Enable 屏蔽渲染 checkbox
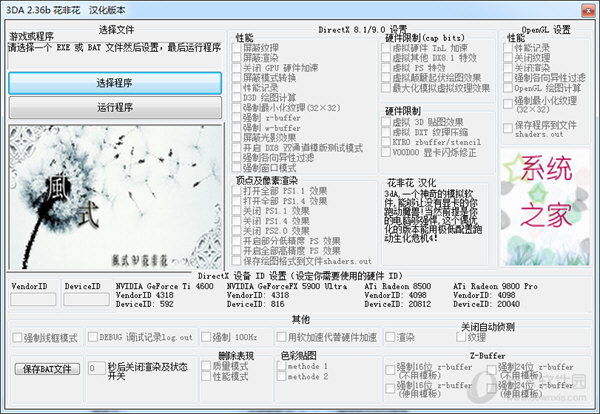The height and width of the screenshot is (414, 600). [236, 58]
